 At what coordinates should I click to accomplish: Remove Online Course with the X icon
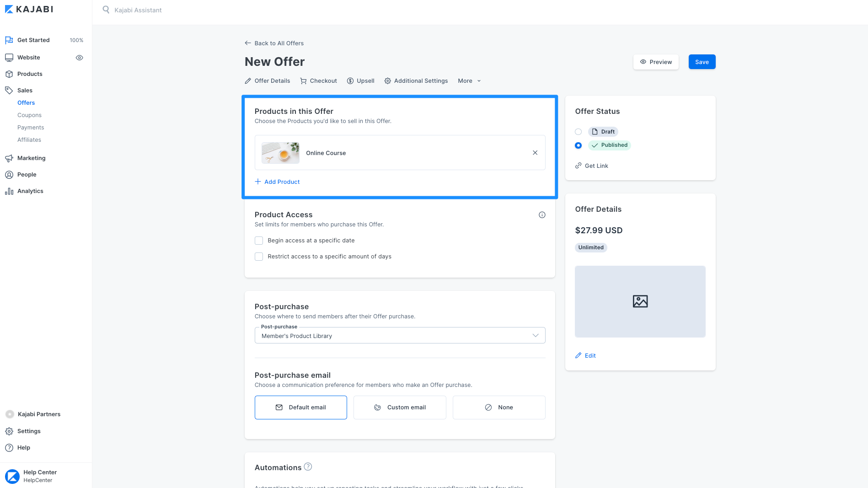coord(535,153)
